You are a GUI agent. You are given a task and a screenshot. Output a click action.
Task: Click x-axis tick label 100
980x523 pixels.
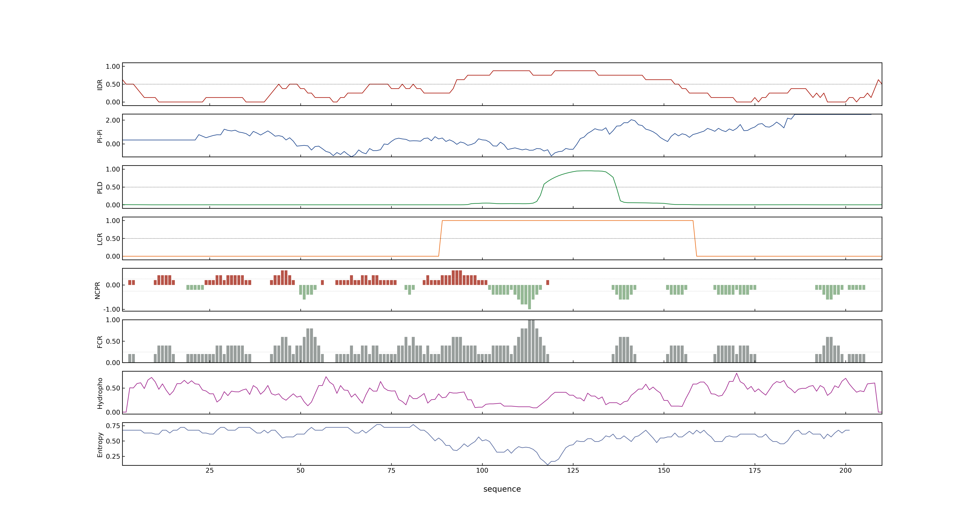point(482,470)
